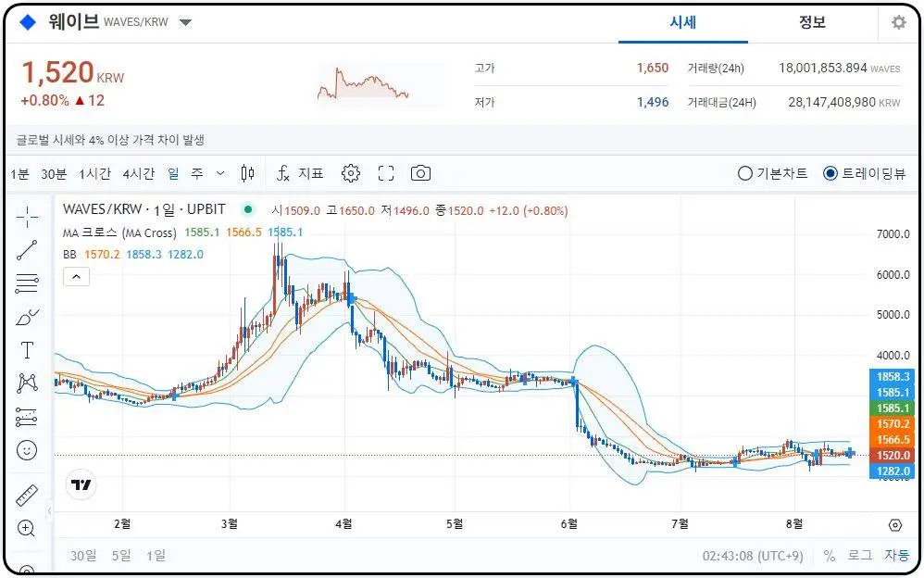This screenshot has height=578, width=924.
Task: Switch to the 시세 tab
Action: pyautogui.click(x=683, y=22)
